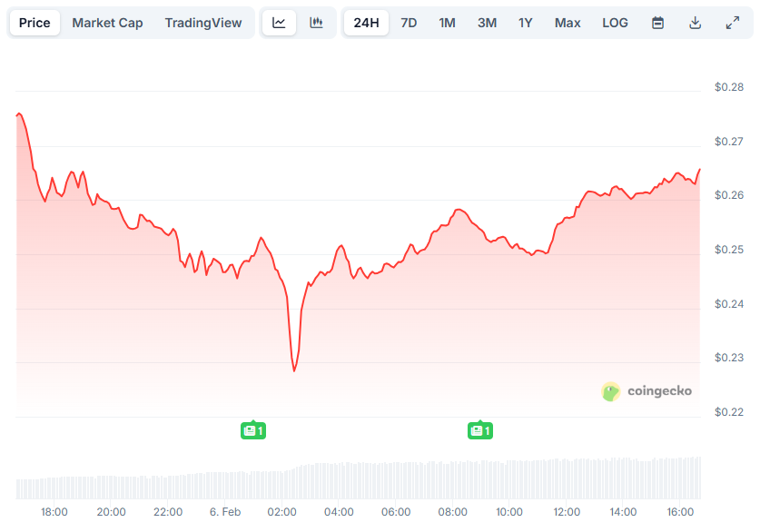Open the TradingView tab

click(x=203, y=22)
